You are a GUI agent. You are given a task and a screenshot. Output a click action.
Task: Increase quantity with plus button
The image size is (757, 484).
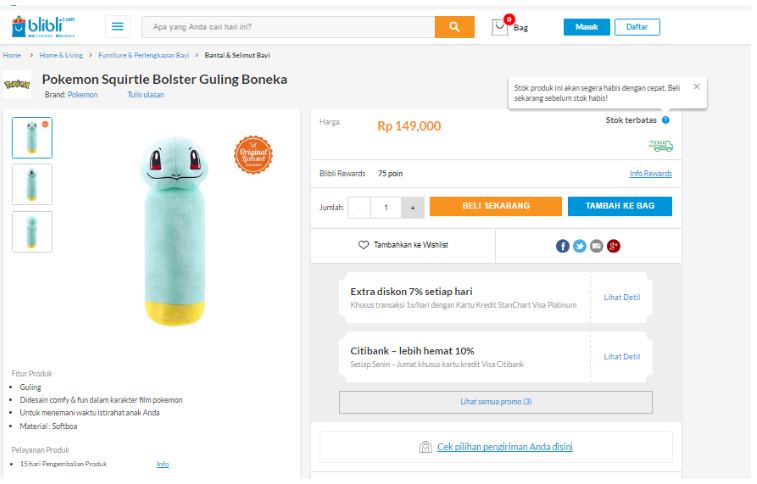pyautogui.click(x=412, y=207)
